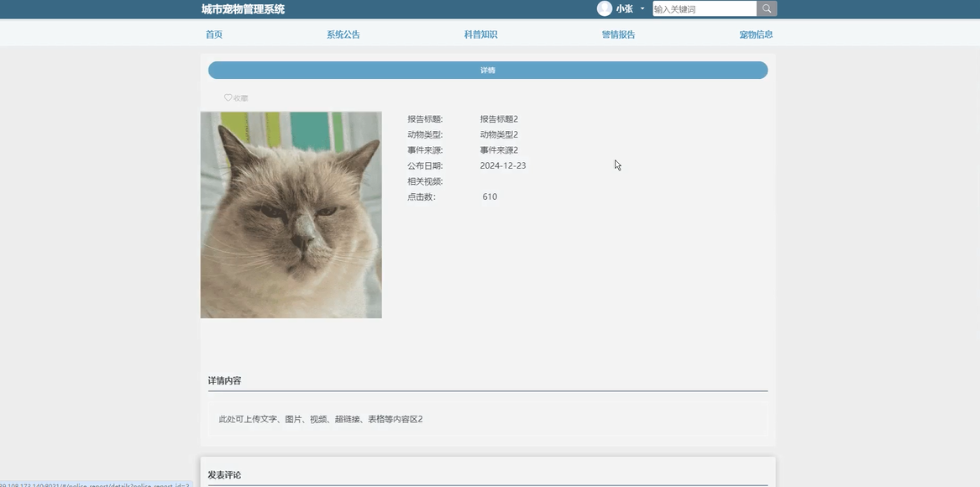Open the 警情报告 menu item
Viewport: 980px width, 487px height.
pos(618,34)
